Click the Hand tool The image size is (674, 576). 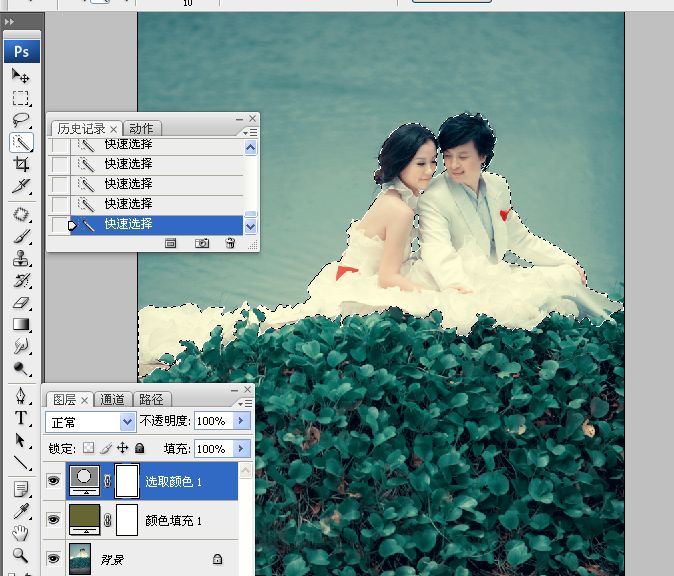[x=20, y=533]
